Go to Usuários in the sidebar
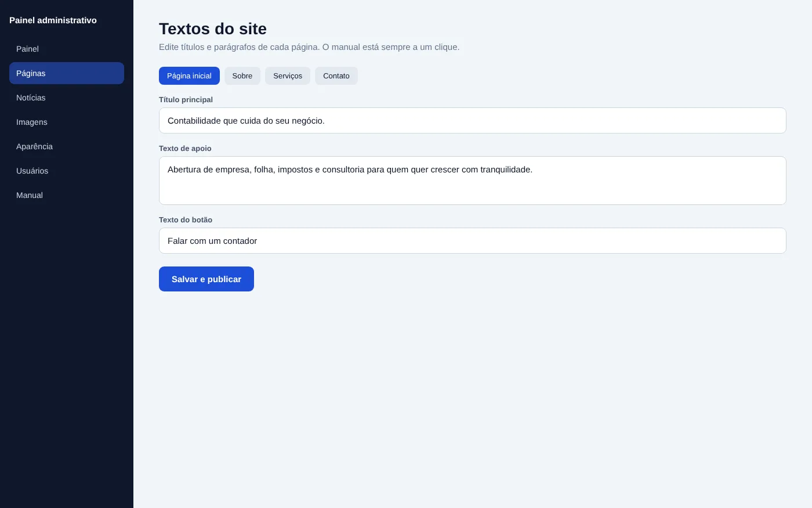The width and height of the screenshot is (812, 508). coord(67,171)
